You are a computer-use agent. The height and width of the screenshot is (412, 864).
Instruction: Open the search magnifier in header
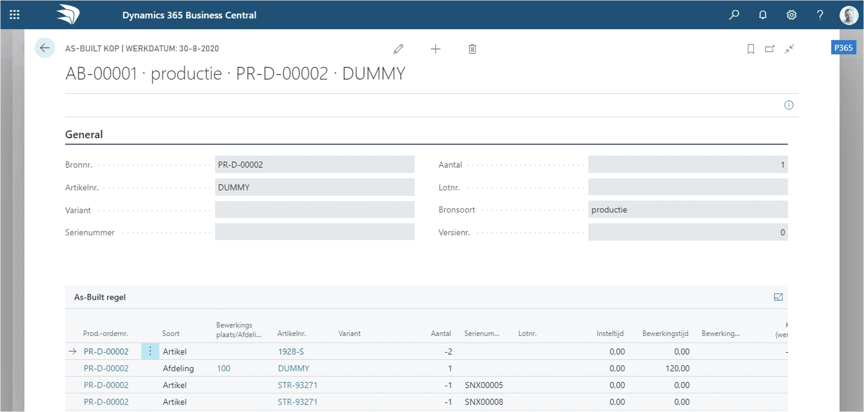[734, 15]
